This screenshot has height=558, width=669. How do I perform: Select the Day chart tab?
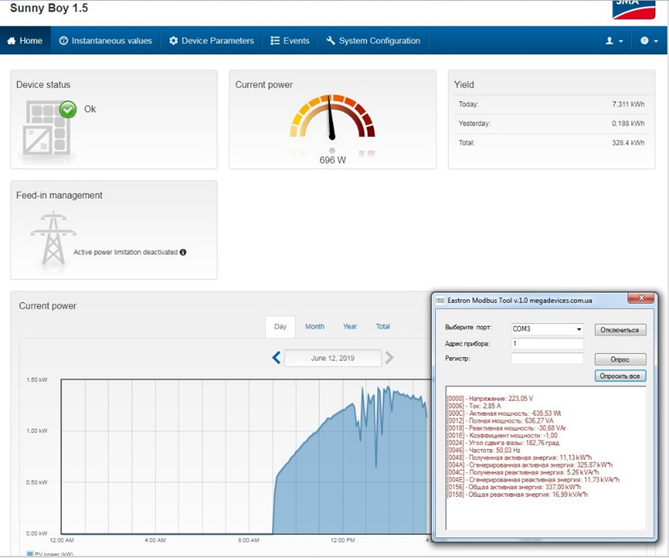click(280, 326)
